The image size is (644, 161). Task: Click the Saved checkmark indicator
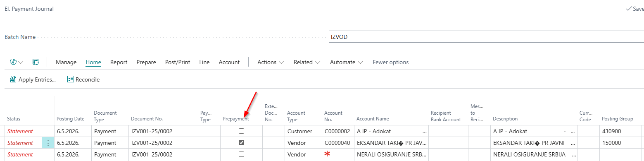click(629, 9)
